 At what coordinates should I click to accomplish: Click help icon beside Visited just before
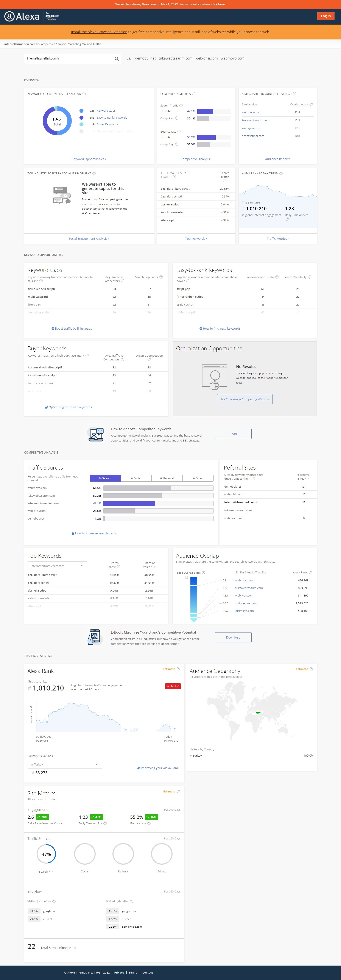54,901
